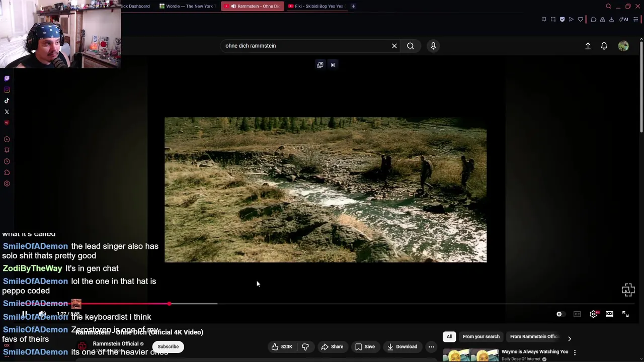Open pinboards from the sidebar pin icon
The width and height of the screenshot is (644, 362).
[7, 150]
